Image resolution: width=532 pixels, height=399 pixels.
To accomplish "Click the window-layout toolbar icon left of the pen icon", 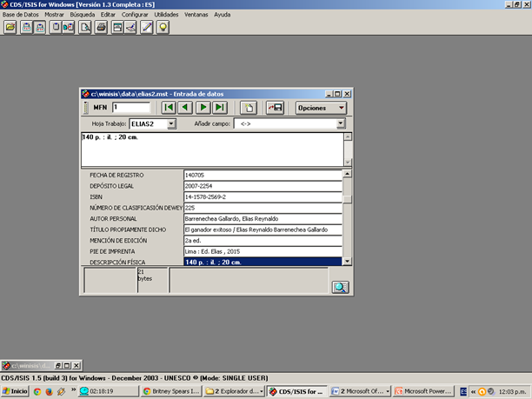I will click(117, 27).
